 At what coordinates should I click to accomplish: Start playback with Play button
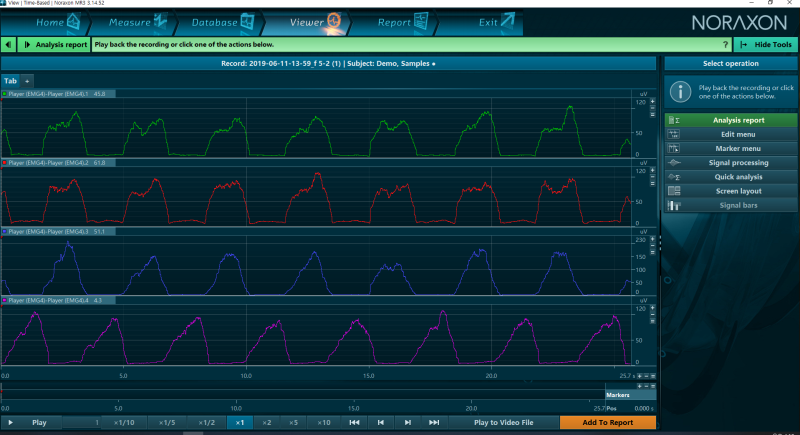click(31, 423)
